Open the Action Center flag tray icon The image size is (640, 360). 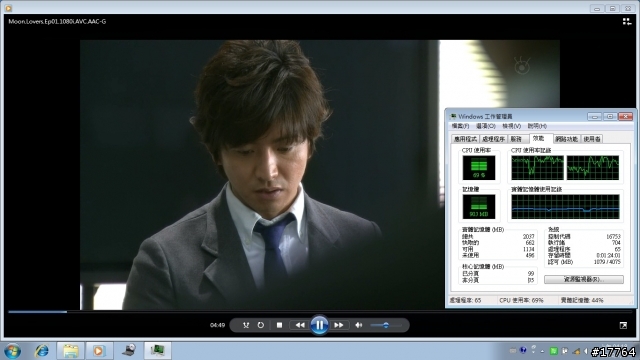[x=565, y=351]
